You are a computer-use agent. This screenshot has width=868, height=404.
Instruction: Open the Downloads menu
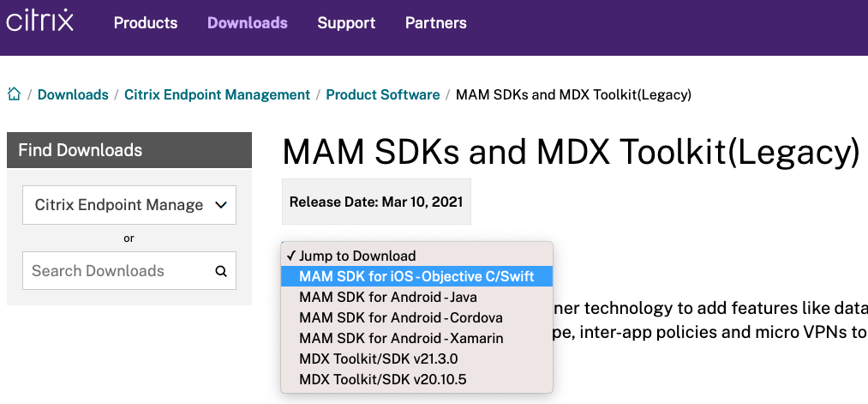(248, 23)
